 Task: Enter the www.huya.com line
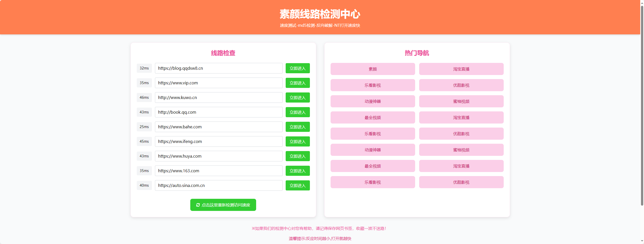[298, 156]
